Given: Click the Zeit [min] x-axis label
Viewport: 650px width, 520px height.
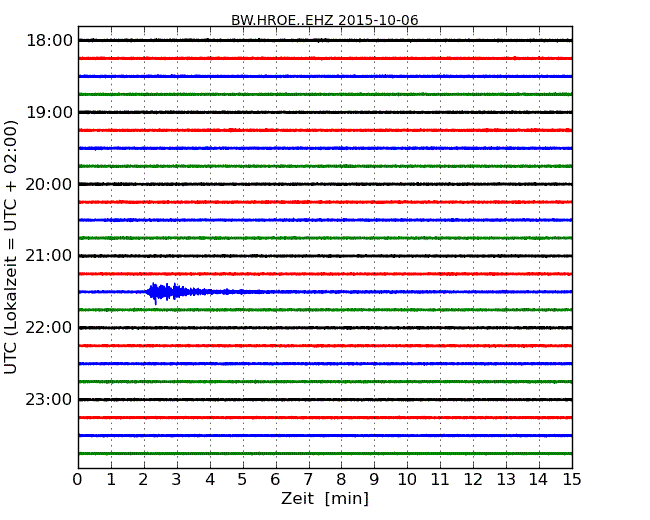Looking at the screenshot, I should click(x=325, y=498).
